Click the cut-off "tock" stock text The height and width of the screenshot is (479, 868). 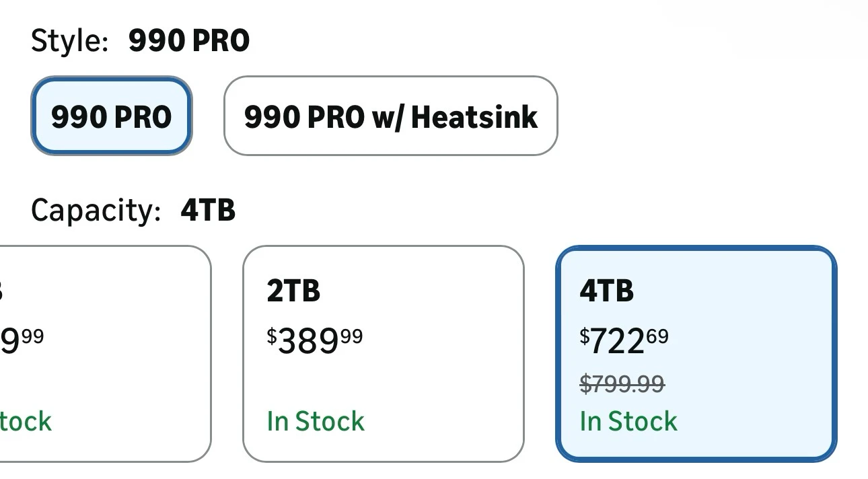click(x=26, y=421)
